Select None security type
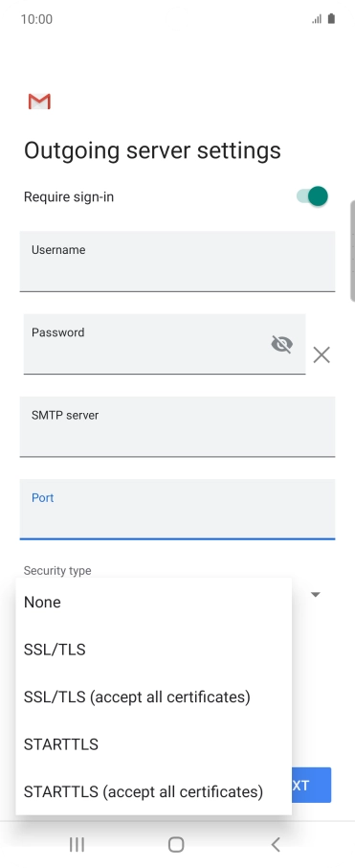 [x=154, y=602]
